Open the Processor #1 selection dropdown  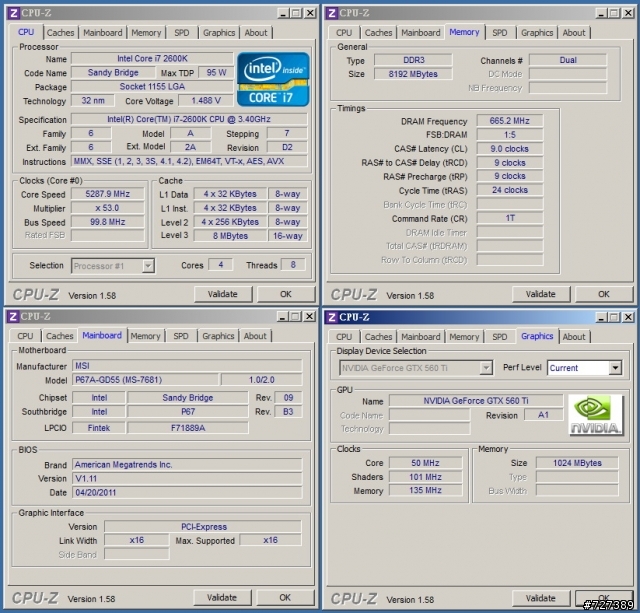coord(148,266)
